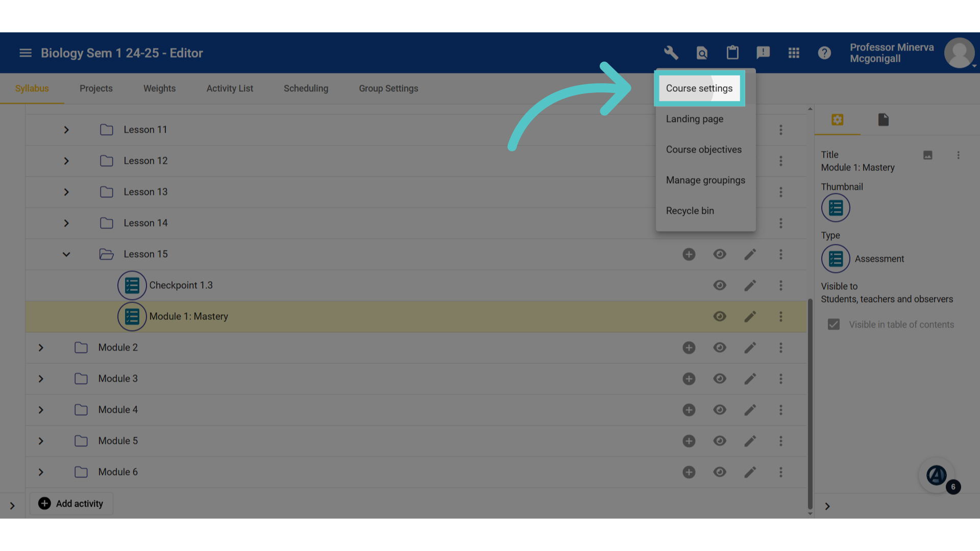Image resolution: width=980 pixels, height=551 pixels.
Task: Toggle visibility of Lesson 15
Action: 720,254
